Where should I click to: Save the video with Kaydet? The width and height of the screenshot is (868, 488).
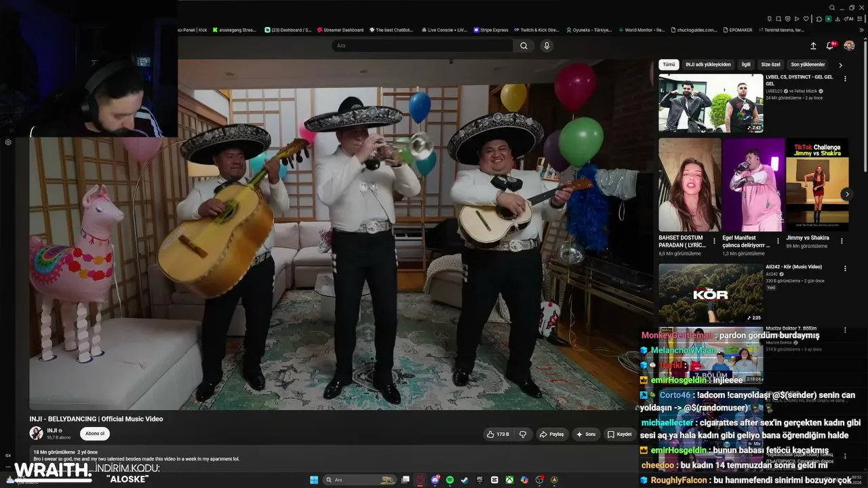tap(620, 434)
